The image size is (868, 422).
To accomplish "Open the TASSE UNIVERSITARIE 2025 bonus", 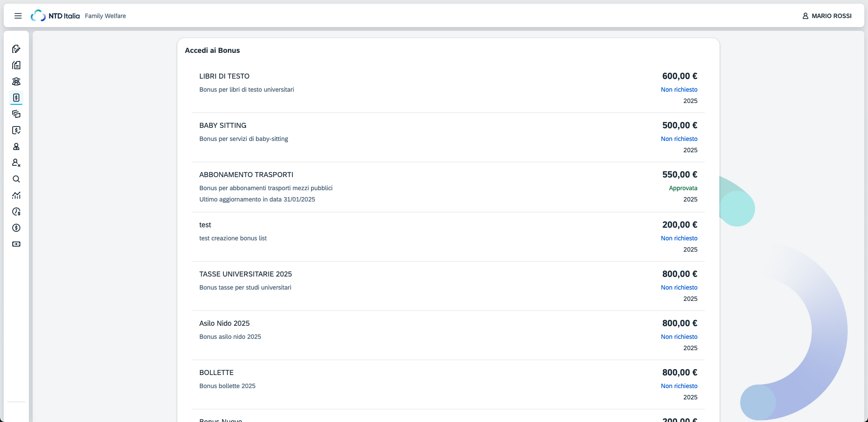I will tap(448, 286).
